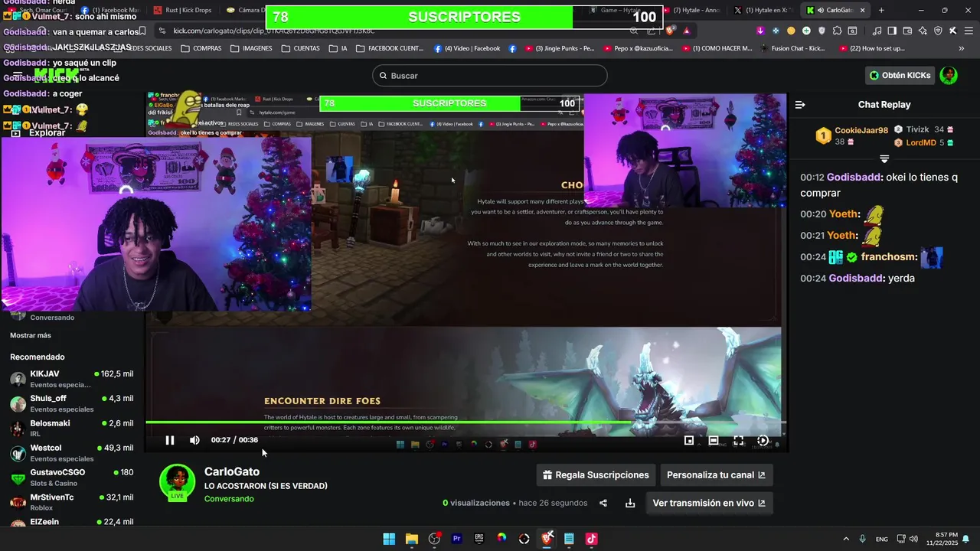Mute the clip audio
980x551 pixels.
(194, 440)
